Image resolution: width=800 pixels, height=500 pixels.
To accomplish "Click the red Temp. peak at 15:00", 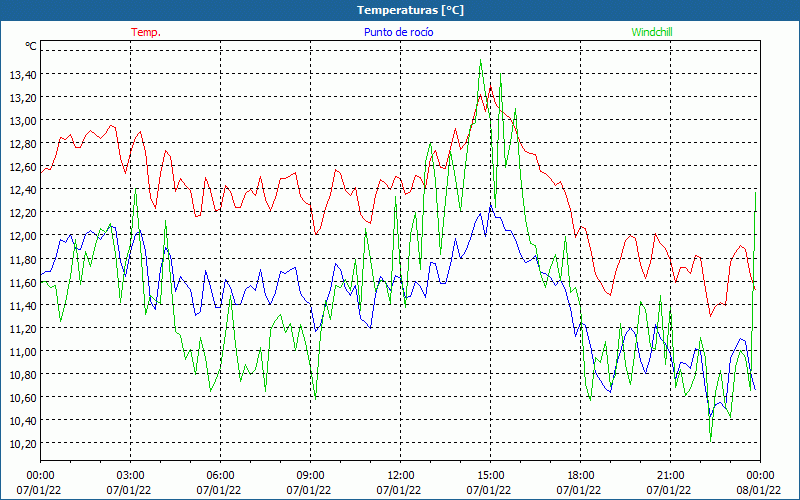I will click(x=490, y=86).
